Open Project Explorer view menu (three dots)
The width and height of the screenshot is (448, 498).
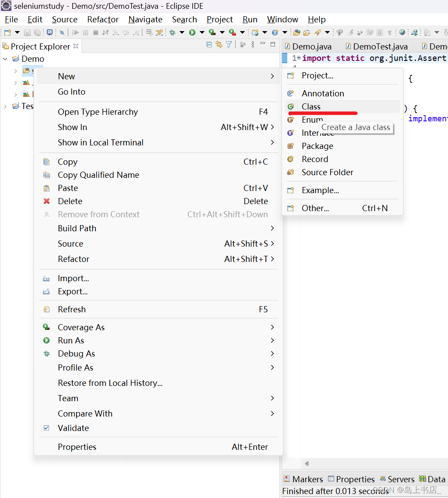pos(253,45)
